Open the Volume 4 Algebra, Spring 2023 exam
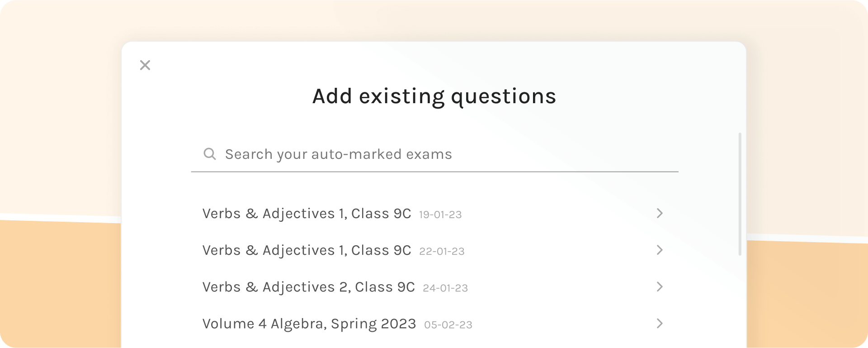Screen dimensions: 868x348 pyautogui.click(x=309, y=323)
